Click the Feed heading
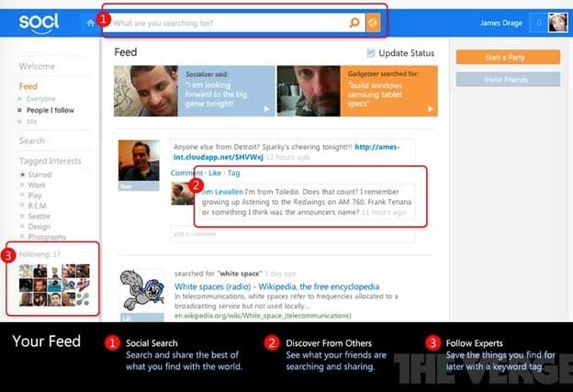This screenshot has height=392, width=573. (125, 52)
